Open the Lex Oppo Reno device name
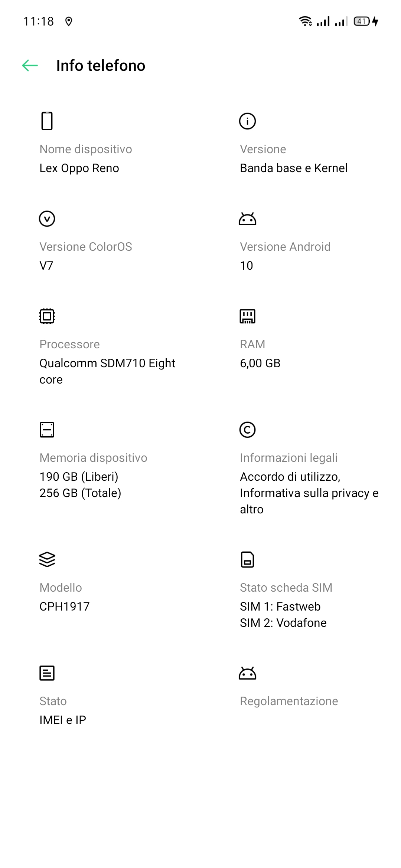 [79, 168]
